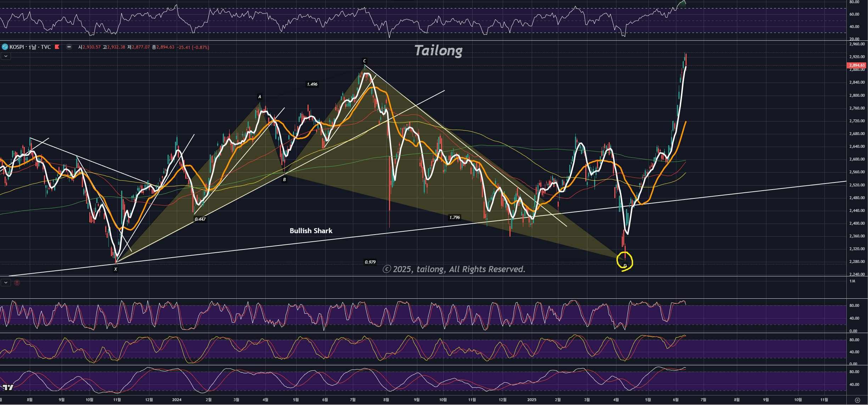Screen dimensions: 868x405
Task: Open chart settings hexagon icon in corner
Action: [857, 400]
